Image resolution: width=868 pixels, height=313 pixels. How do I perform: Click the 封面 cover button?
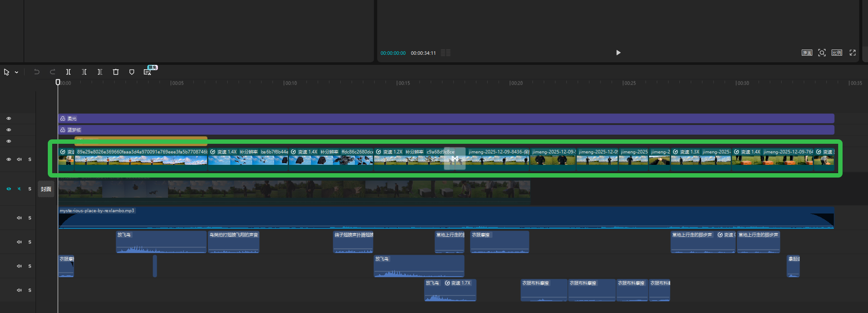[x=46, y=189]
